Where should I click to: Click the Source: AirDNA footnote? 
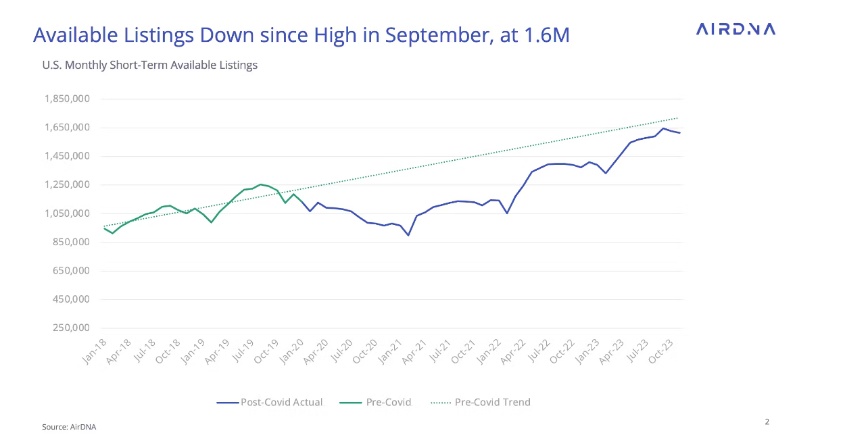coord(69,427)
